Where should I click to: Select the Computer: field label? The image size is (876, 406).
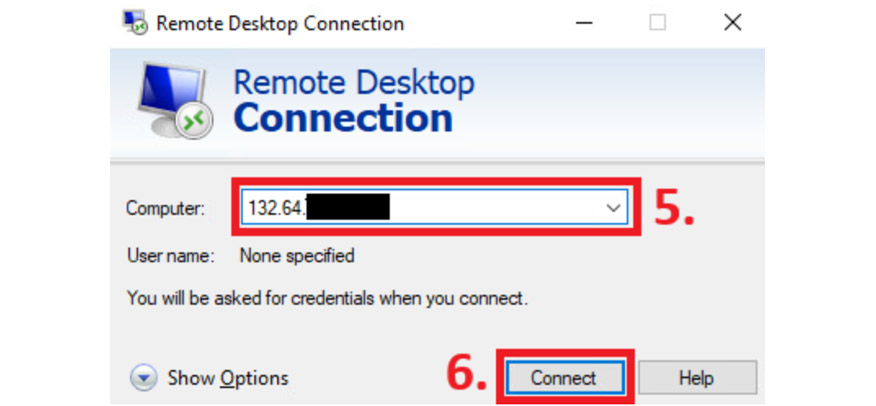pos(165,209)
